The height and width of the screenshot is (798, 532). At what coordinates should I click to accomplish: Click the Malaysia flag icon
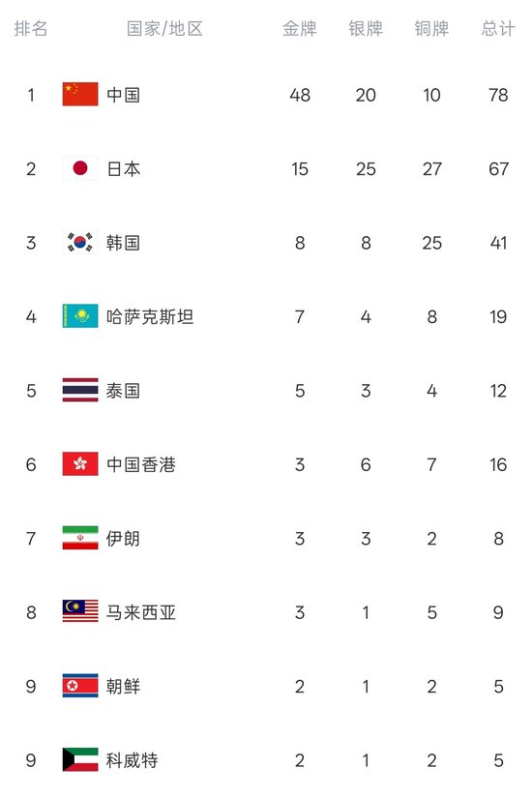(80, 611)
